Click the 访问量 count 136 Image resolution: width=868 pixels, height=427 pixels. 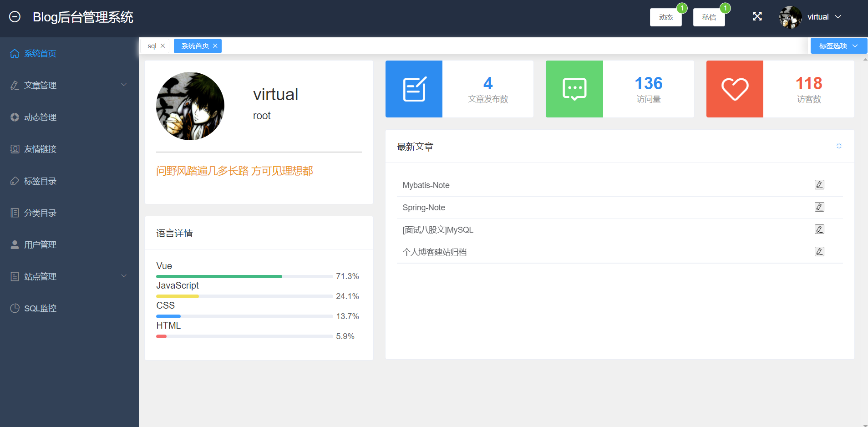(649, 83)
